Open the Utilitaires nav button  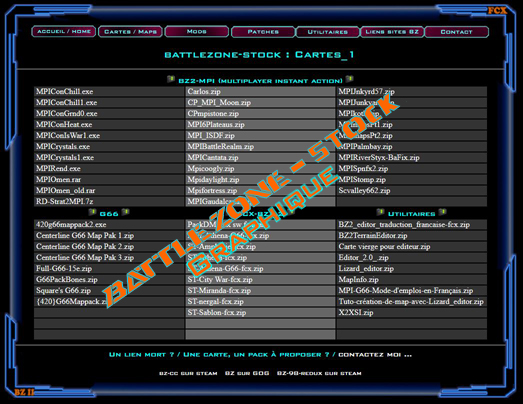point(328,32)
